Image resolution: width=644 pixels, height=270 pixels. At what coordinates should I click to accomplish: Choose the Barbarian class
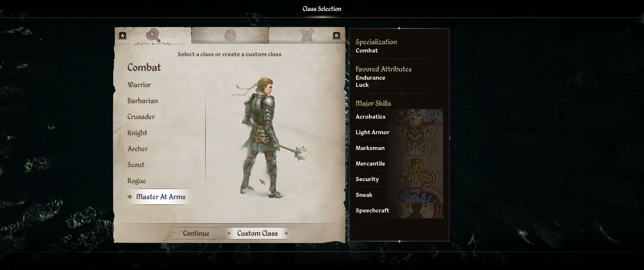(143, 101)
